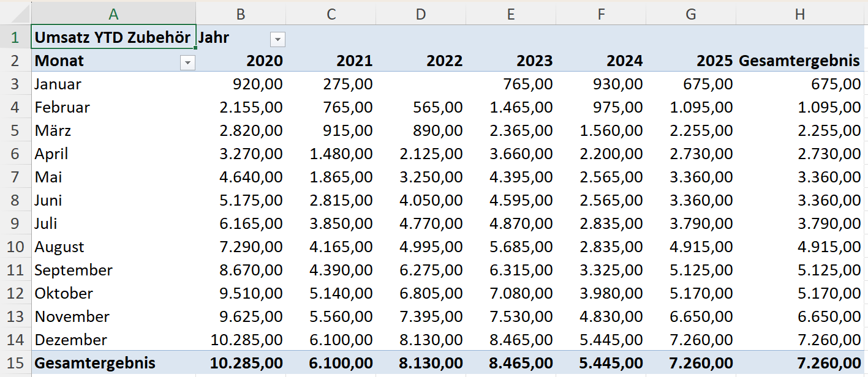Click the 2025 year column label
The width and height of the screenshot is (868, 377).
click(x=714, y=61)
